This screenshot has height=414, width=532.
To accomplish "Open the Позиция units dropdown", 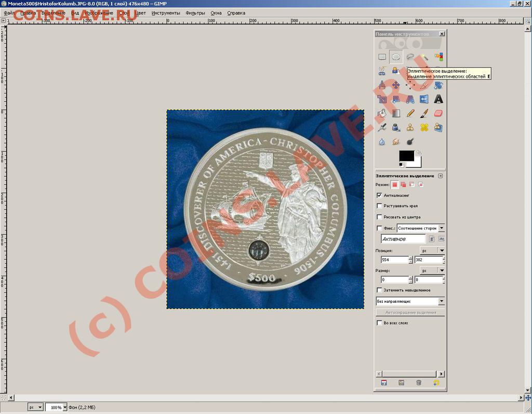I will (x=432, y=250).
